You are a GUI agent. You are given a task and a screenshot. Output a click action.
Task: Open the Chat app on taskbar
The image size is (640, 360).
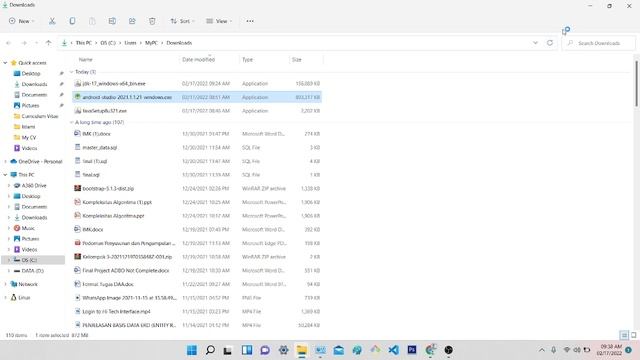(265, 350)
